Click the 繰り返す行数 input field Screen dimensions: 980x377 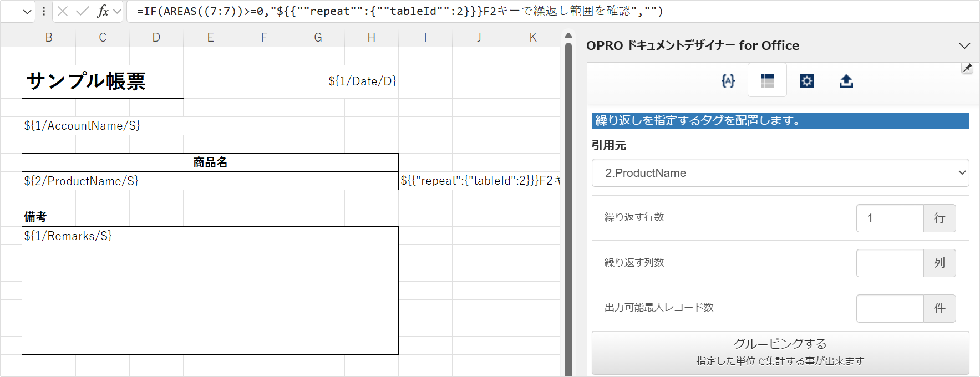(x=890, y=218)
